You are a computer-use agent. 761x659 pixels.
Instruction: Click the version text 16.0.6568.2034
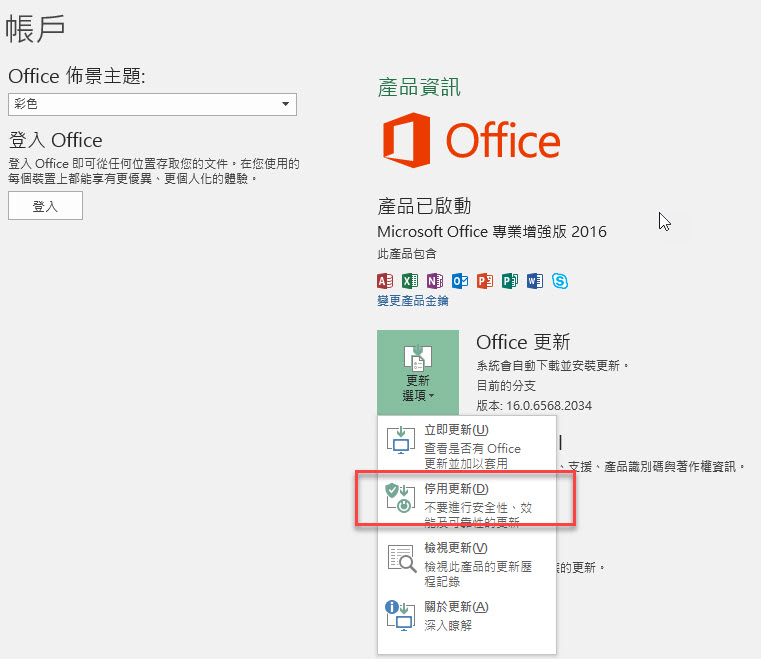point(548,406)
